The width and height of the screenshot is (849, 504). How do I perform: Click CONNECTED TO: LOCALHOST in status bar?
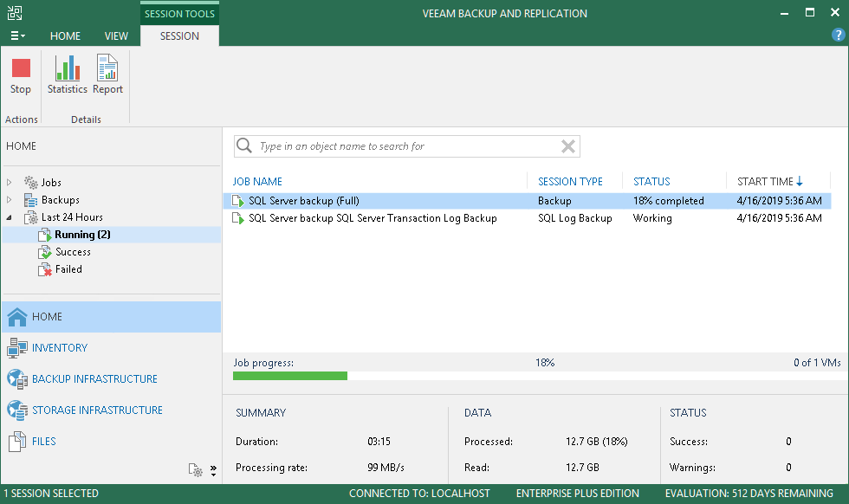coord(419,493)
